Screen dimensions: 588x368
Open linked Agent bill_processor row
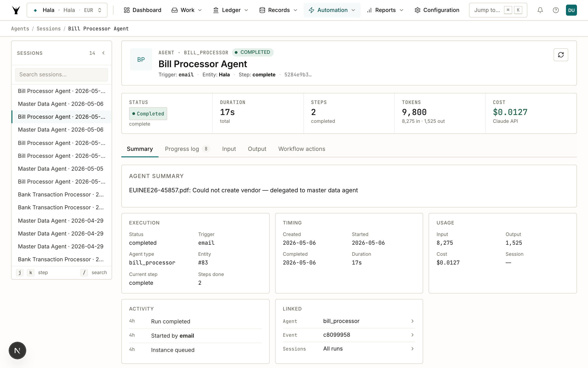tap(349, 321)
